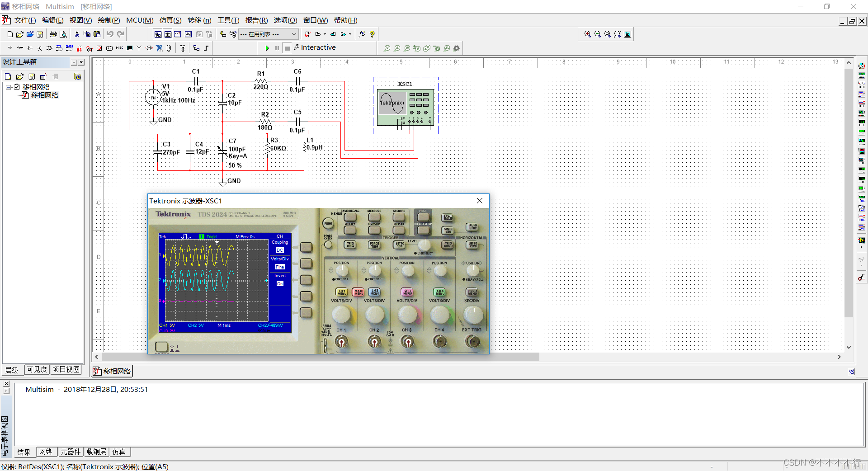
Task: Click the CH 3 MENU button
Action: [x=407, y=292]
